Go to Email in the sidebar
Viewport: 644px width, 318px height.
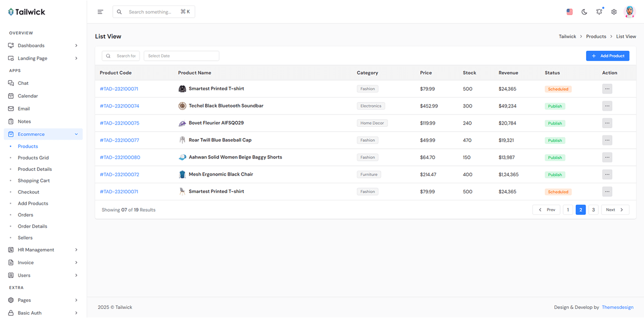[24, 109]
